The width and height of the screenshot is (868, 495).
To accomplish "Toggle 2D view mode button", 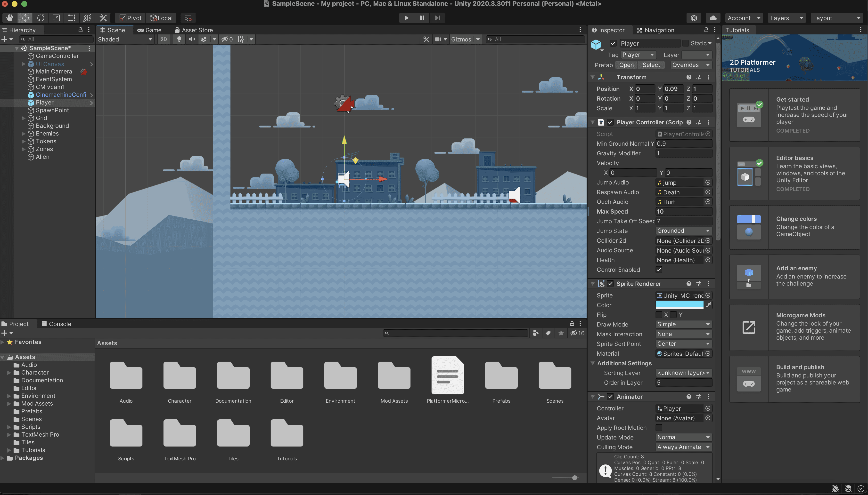I will (x=164, y=39).
